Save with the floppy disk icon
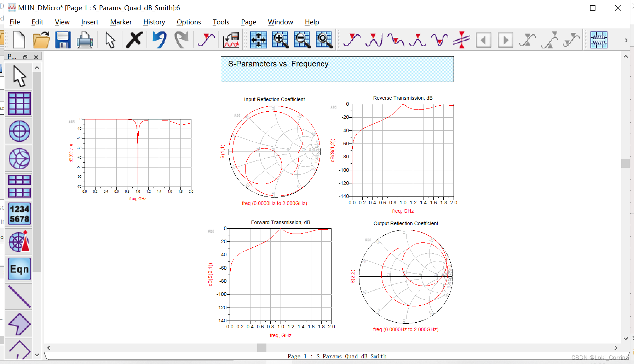 point(63,40)
